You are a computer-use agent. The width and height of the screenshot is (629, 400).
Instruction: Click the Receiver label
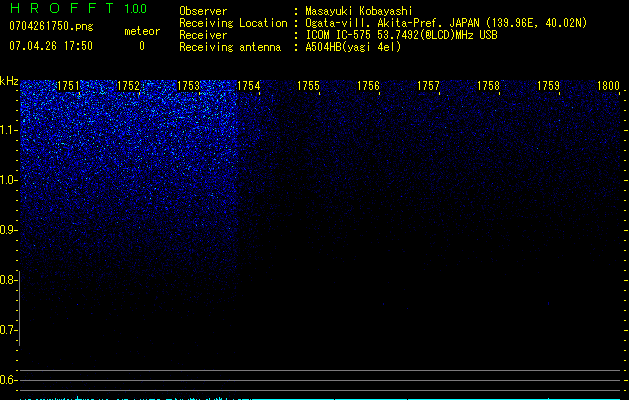203,35
